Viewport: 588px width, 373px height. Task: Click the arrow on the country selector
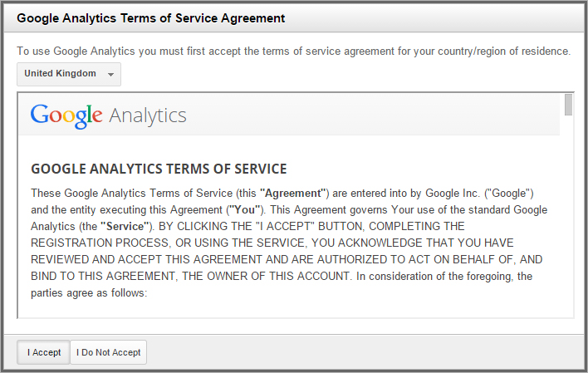coord(110,74)
